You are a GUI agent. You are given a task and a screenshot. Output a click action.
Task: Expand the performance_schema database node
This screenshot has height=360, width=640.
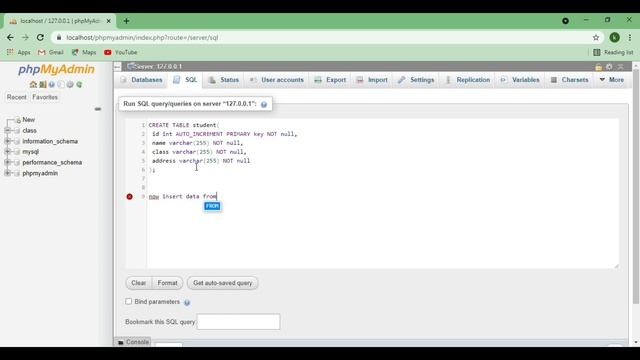click(7, 162)
